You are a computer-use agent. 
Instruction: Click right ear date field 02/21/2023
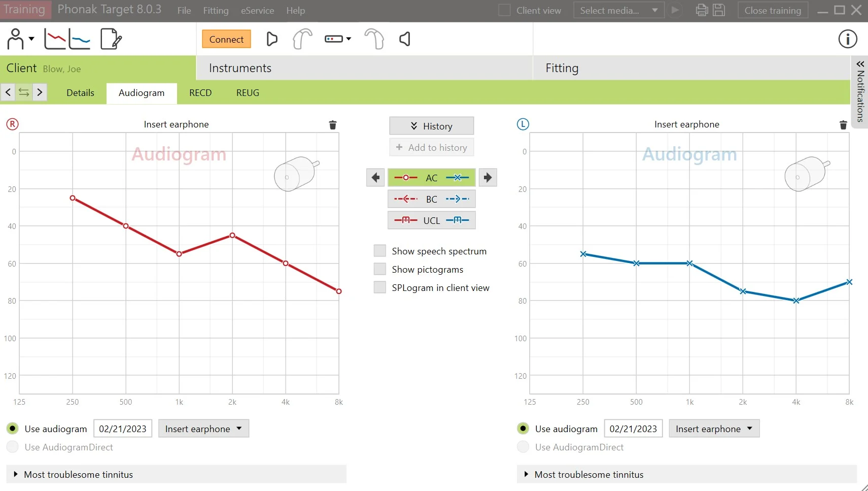click(123, 429)
